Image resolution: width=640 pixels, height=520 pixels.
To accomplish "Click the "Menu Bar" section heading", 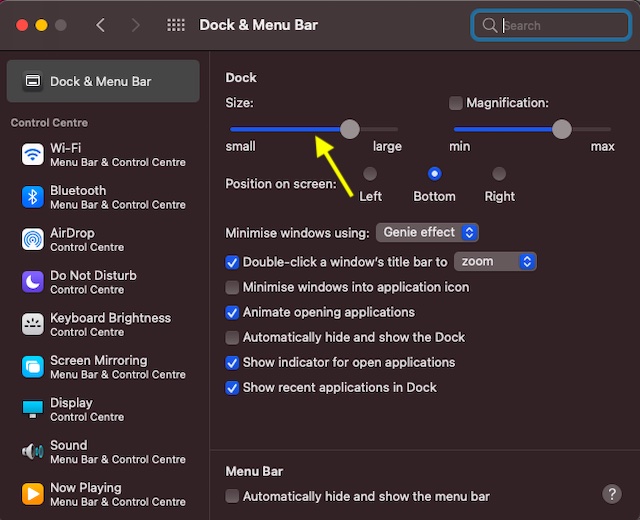I will tap(254, 471).
